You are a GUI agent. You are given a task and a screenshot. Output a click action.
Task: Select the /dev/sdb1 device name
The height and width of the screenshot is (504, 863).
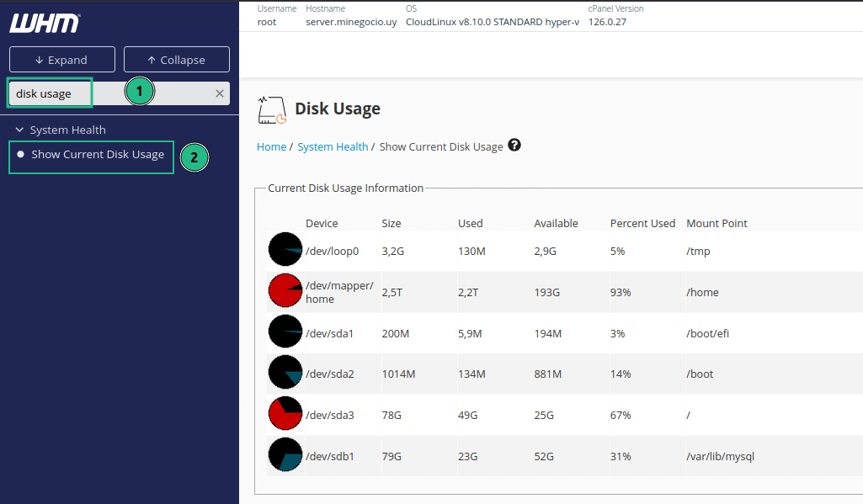pyautogui.click(x=330, y=457)
